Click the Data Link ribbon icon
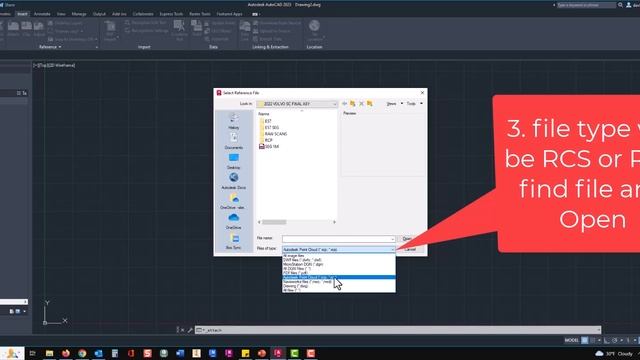 [245, 31]
